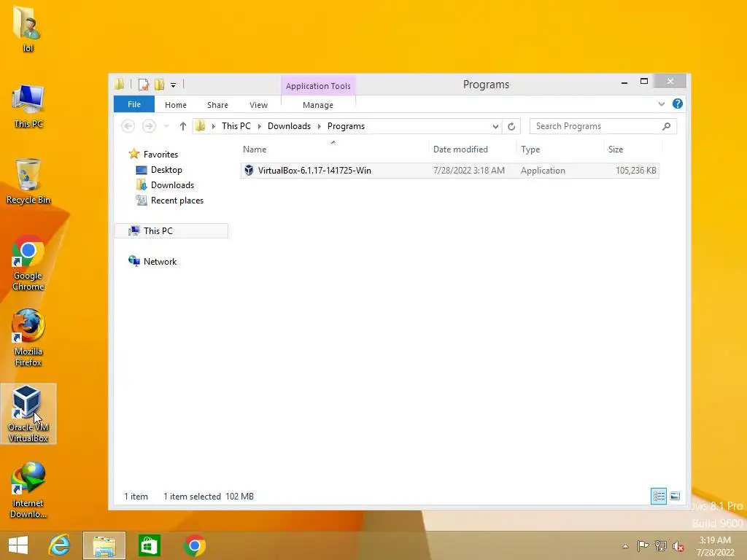
Task: Open network tray icon
Action: [661, 545]
